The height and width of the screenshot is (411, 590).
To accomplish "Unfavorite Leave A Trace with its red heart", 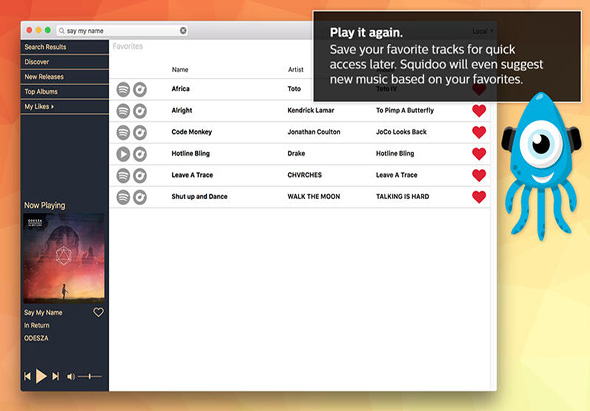I will click(479, 175).
